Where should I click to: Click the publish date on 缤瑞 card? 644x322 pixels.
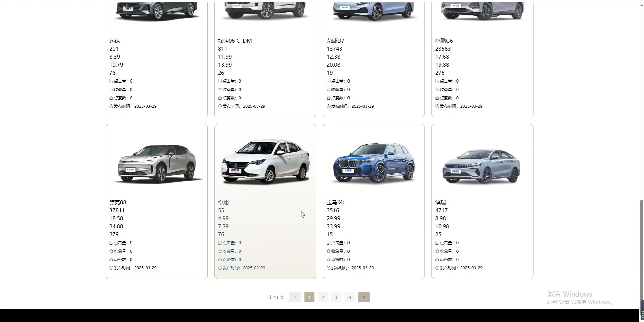point(471,268)
